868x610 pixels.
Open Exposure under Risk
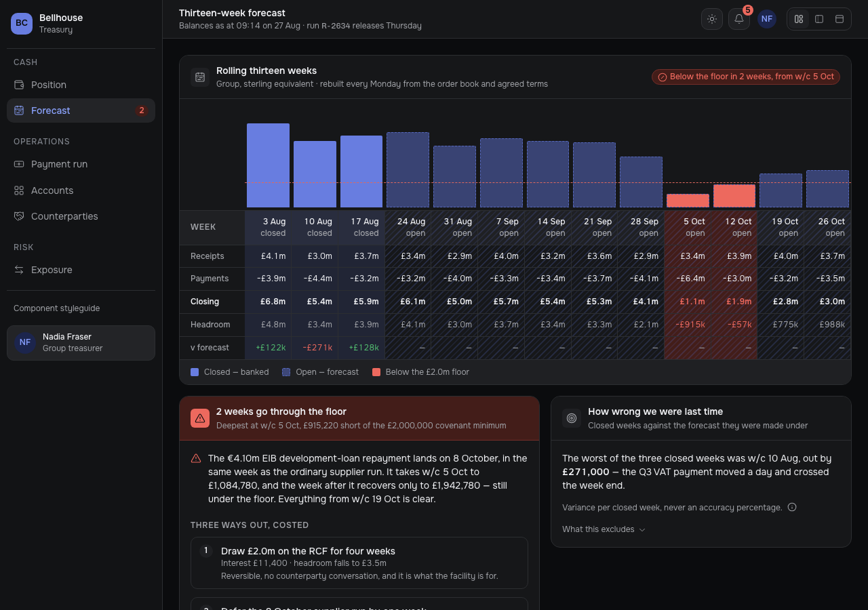(x=81, y=270)
